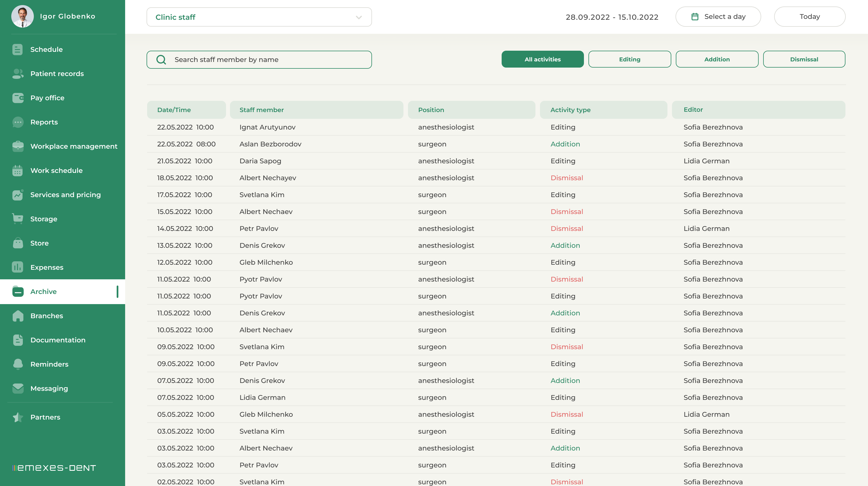
Task: Click the Daria Sapog staff name
Action: pyautogui.click(x=260, y=161)
